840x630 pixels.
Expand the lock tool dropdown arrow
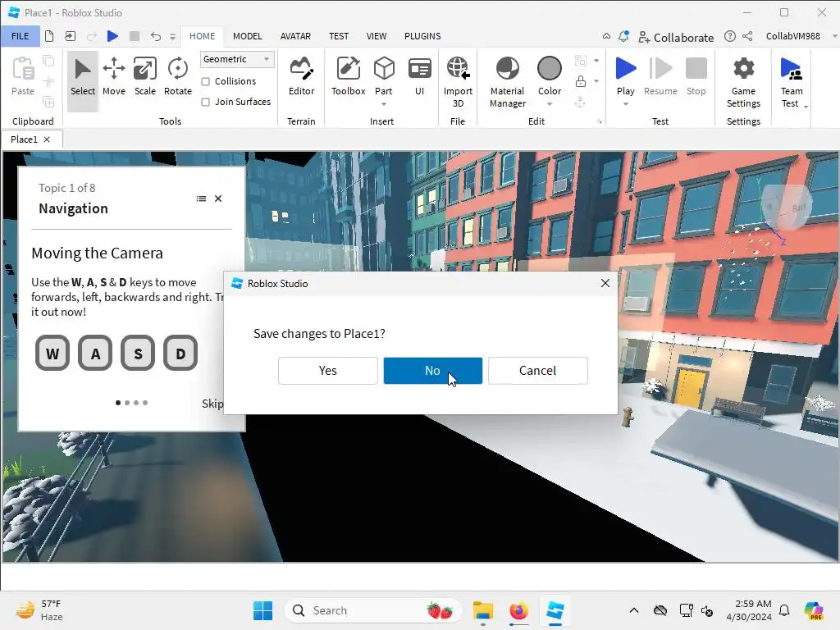coord(596,81)
